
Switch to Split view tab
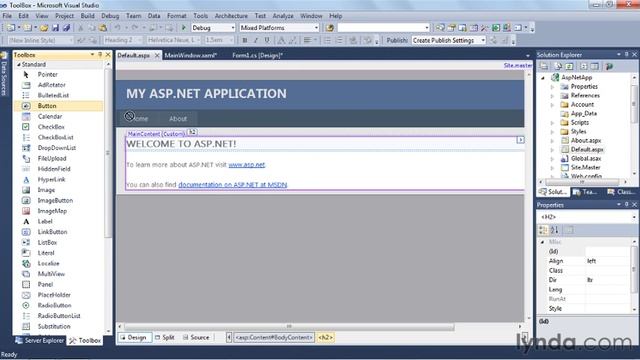point(165,338)
